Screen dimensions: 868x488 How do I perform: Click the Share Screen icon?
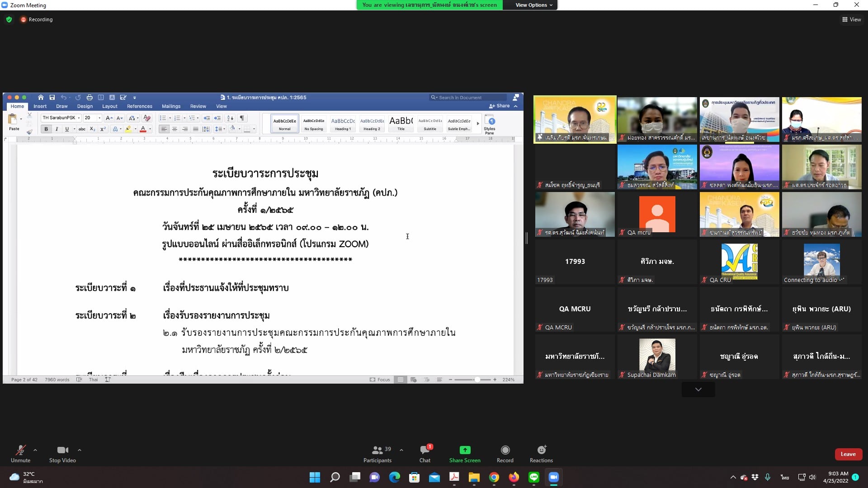pos(465,450)
